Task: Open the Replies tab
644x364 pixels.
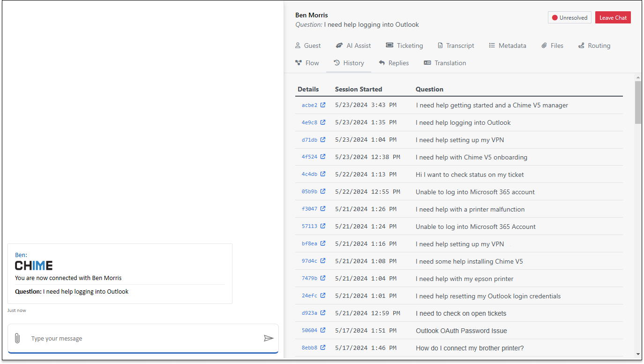Action: tap(394, 63)
